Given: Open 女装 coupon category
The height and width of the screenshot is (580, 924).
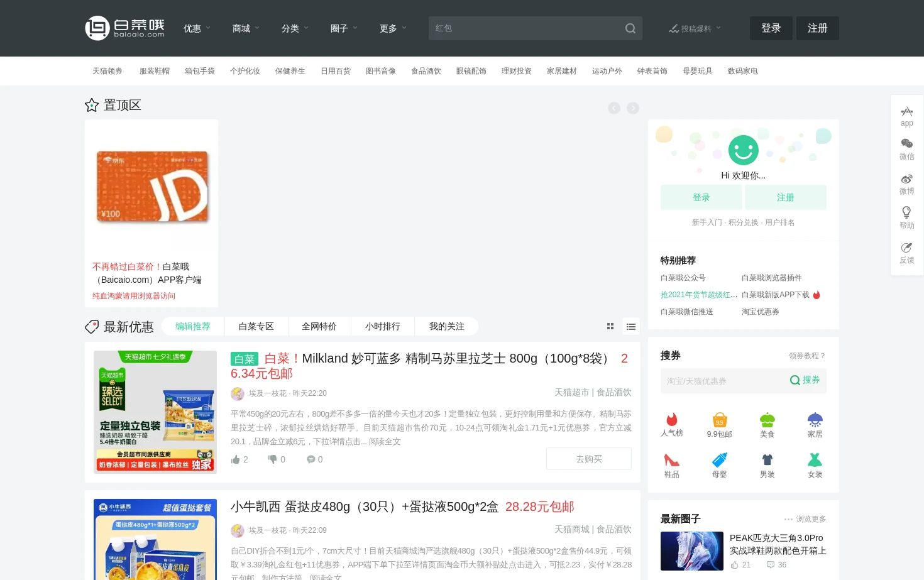Looking at the screenshot, I should [815, 466].
